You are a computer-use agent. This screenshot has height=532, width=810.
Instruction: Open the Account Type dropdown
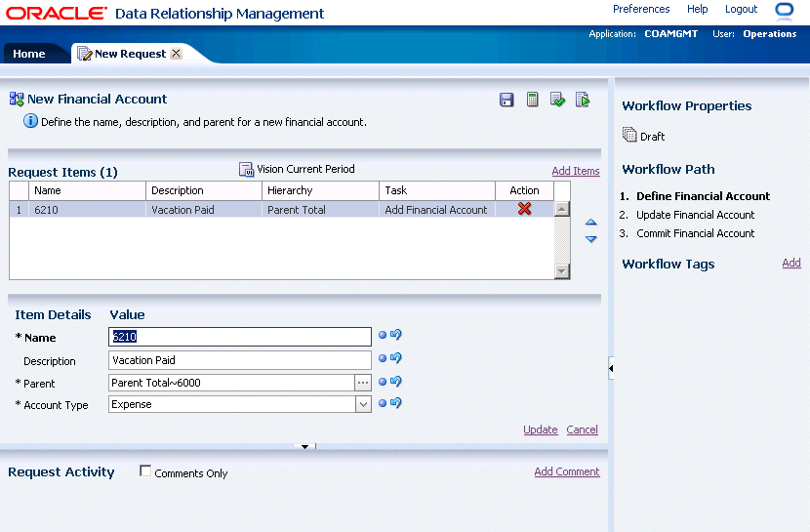point(363,404)
